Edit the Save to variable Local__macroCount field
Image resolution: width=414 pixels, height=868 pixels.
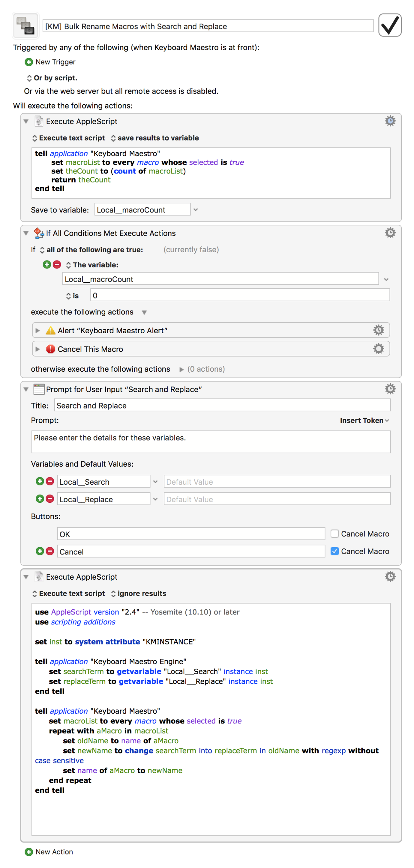click(x=142, y=210)
